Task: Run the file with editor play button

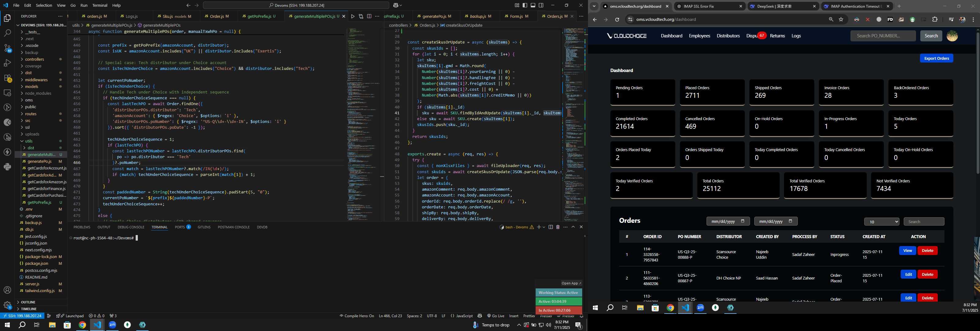Action: (x=353, y=16)
